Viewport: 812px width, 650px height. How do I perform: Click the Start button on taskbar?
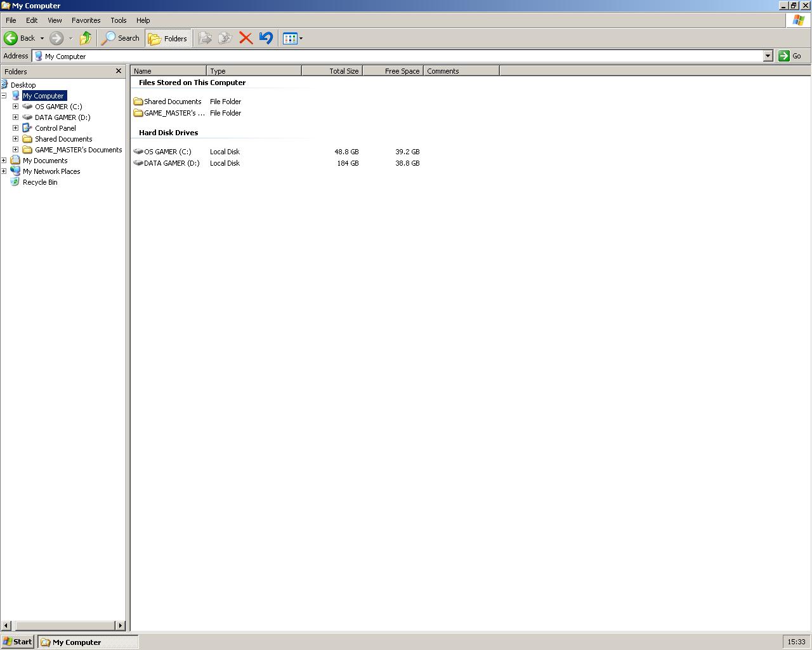[18, 642]
